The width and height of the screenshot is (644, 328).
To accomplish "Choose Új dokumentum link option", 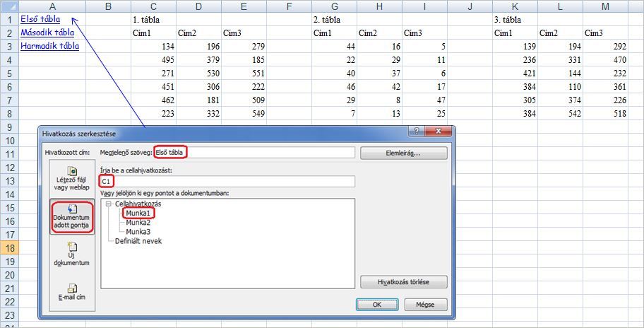I will (72, 254).
